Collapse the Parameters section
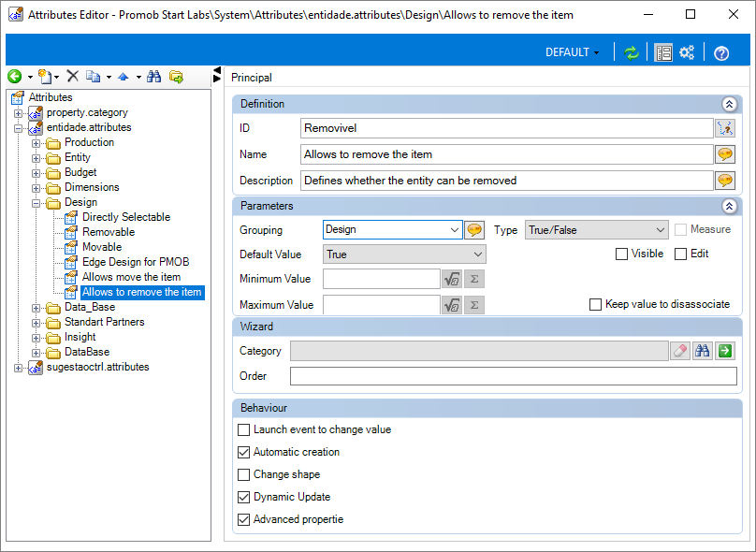This screenshot has height=552, width=756. [x=729, y=207]
